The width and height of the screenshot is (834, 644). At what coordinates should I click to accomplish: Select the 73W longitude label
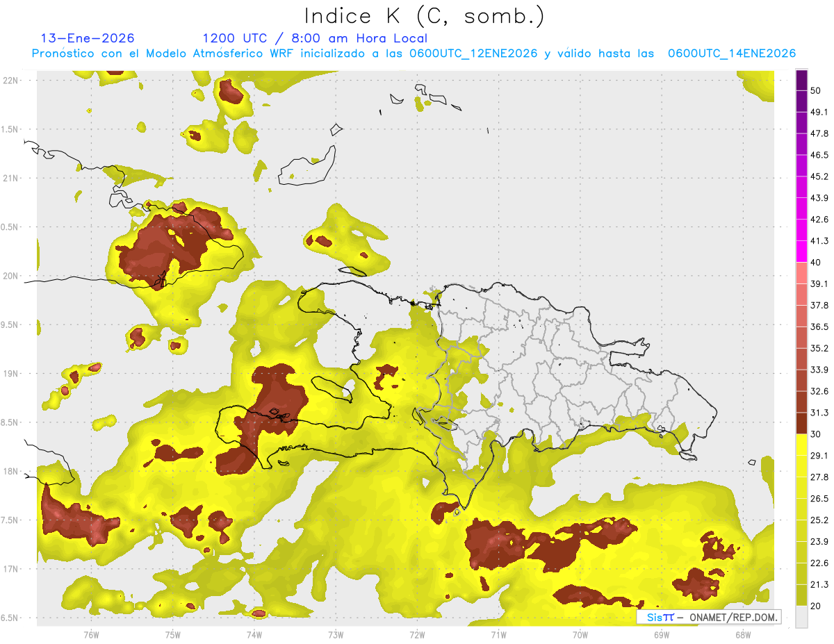(336, 634)
